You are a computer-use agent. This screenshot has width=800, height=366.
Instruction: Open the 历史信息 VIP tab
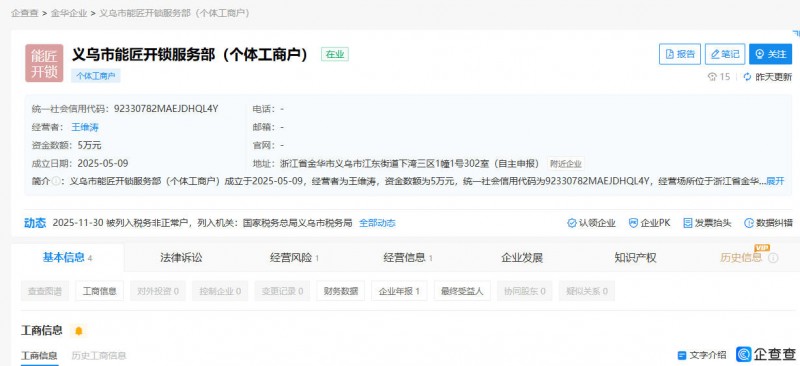pos(740,258)
